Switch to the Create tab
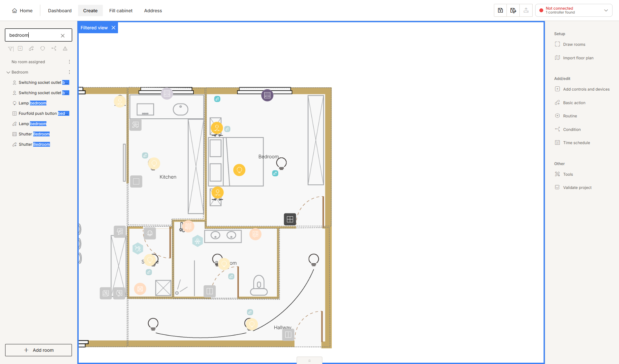619x364 pixels. pos(90,11)
